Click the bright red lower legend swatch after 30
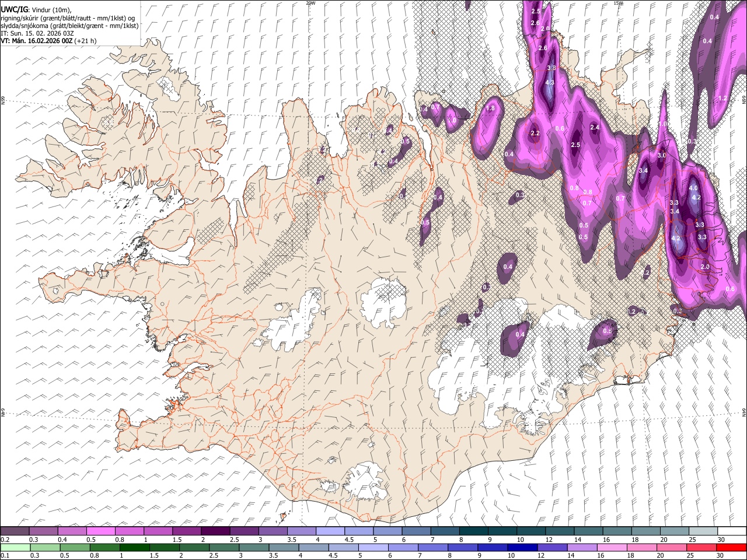Image resolution: width=747 pixels, height=560 pixels. tap(732, 547)
